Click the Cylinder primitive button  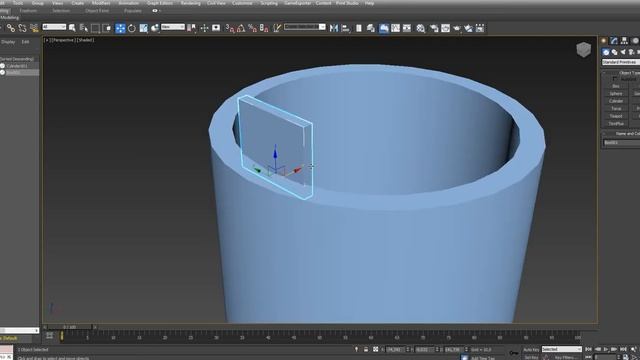tap(616, 101)
